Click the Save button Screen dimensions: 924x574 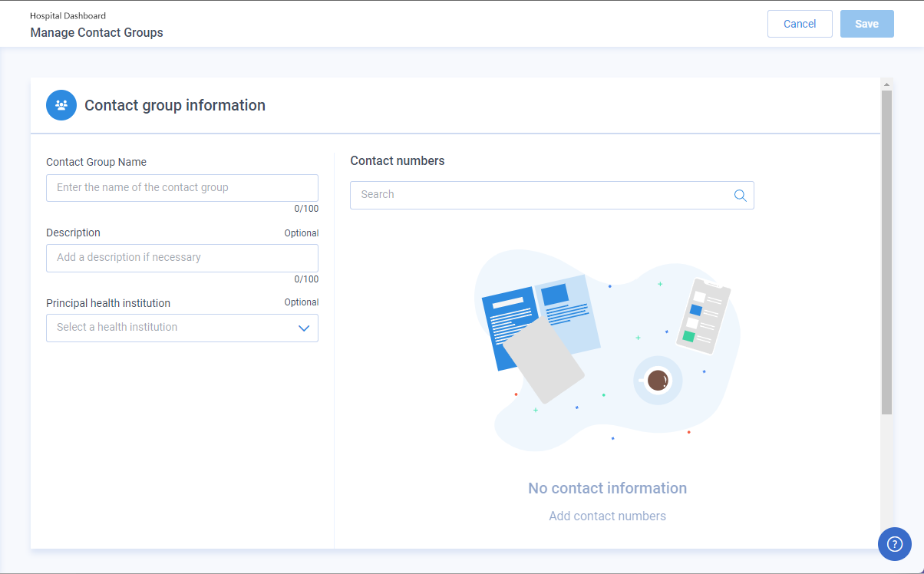point(866,24)
